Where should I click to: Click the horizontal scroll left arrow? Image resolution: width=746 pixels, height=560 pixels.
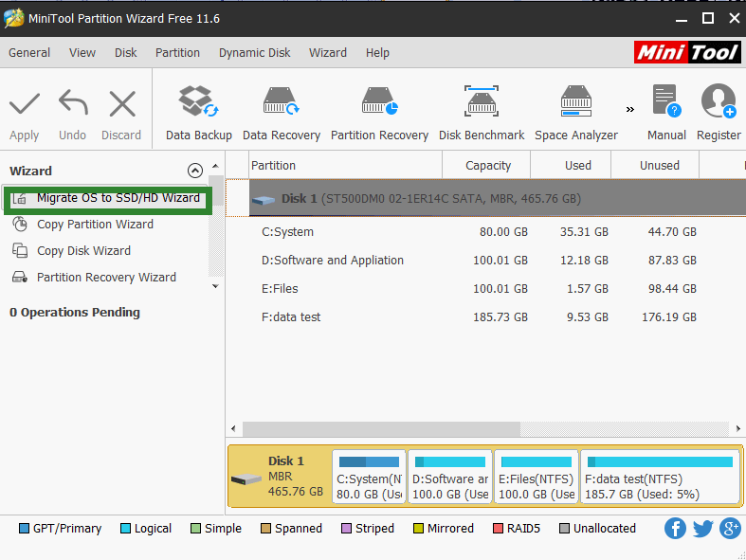click(x=233, y=428)
